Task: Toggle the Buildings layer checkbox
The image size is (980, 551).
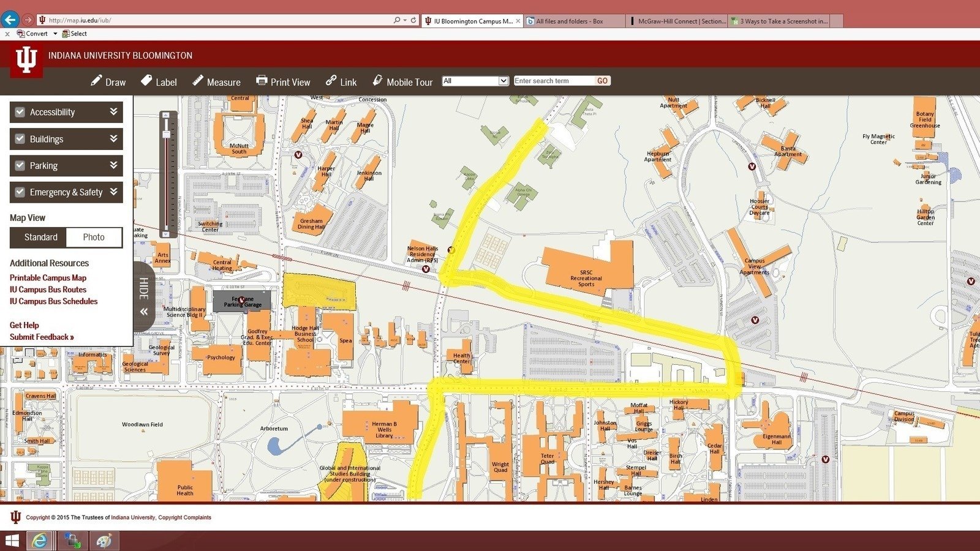Action: coord(20,139)
